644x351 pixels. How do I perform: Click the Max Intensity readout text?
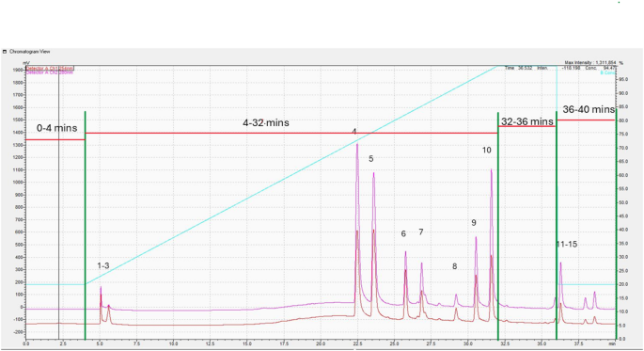(x=590, y=62)
